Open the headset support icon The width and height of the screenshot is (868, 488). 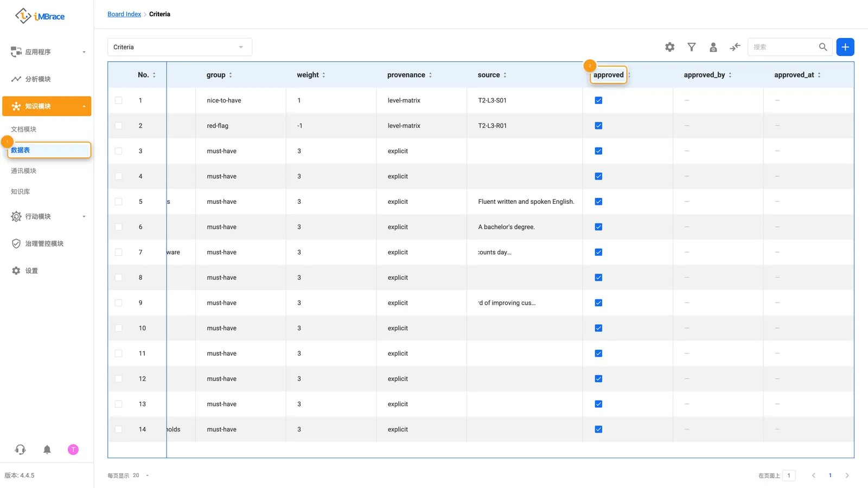[x=20, y=450]
